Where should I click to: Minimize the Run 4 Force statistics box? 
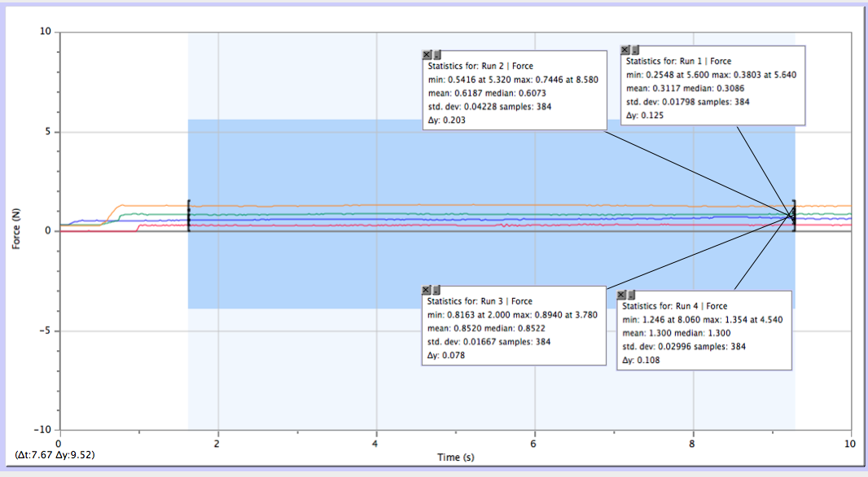[631, 295]
